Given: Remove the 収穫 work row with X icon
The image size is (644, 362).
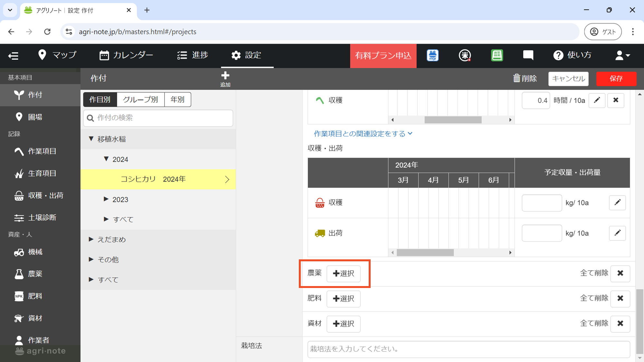Looking at the screenshot, I should pyautogui.click(x=616, y=100).
